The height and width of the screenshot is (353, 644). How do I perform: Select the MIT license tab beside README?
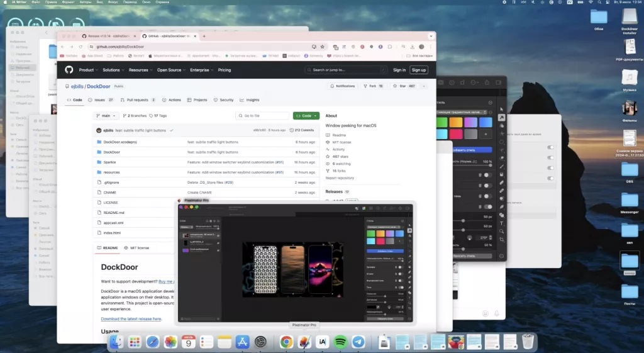click(x=136, y=248)
